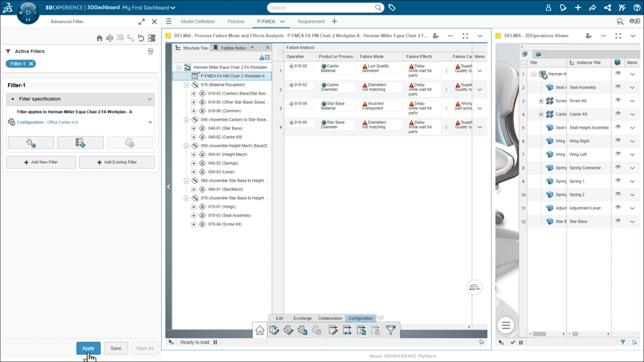
Task: Open the row menu chevron for failure analysis row 1
Action: (480, 70)
